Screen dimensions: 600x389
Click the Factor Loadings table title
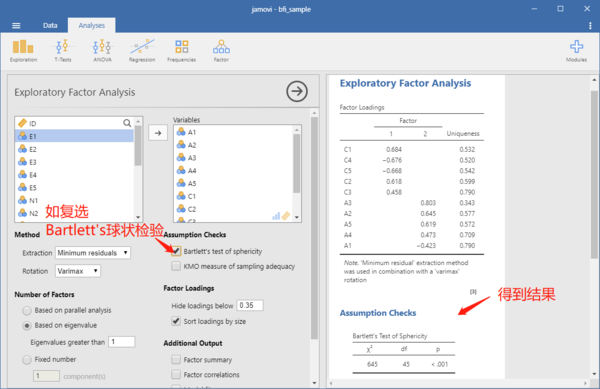pyautogui.click(x=362, y=107)
